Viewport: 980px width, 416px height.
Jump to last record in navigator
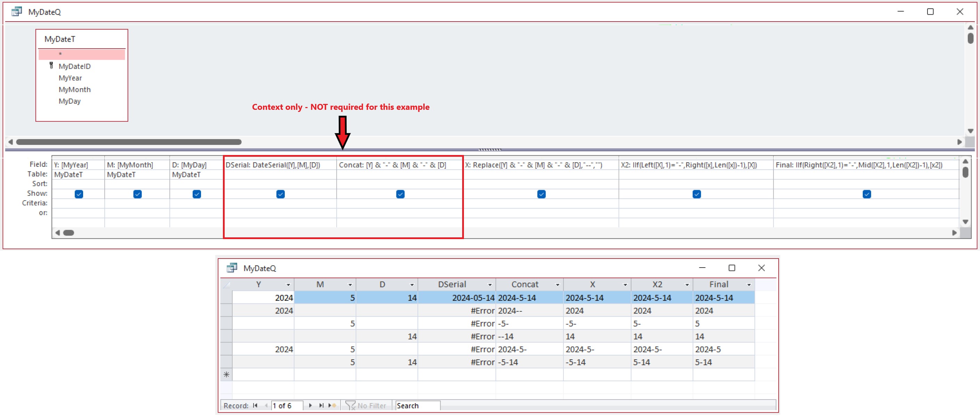click(321, 405)
